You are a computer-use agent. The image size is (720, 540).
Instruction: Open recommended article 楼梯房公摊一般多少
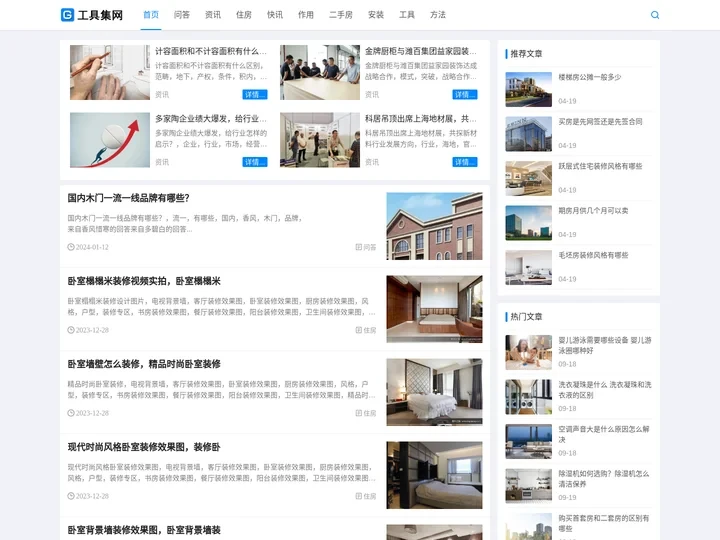coord(590,77)
